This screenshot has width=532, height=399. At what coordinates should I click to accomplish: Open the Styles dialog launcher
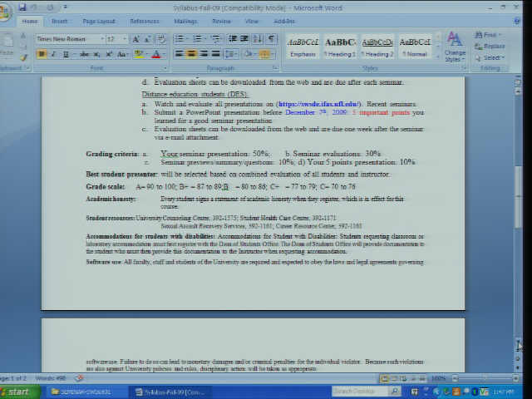[464, 68]
